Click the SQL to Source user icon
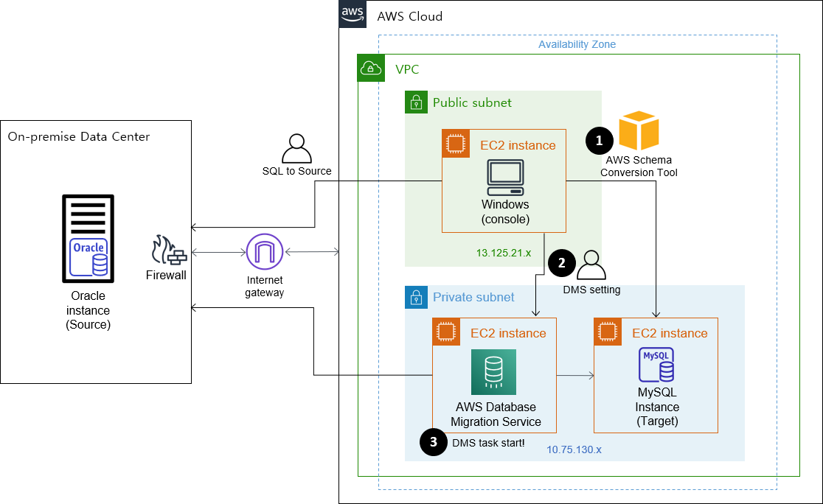 (296, 148)
